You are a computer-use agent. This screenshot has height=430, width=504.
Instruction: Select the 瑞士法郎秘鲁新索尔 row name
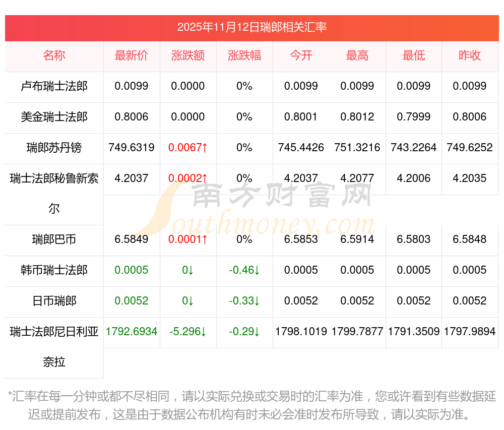(x=54, y=194)
